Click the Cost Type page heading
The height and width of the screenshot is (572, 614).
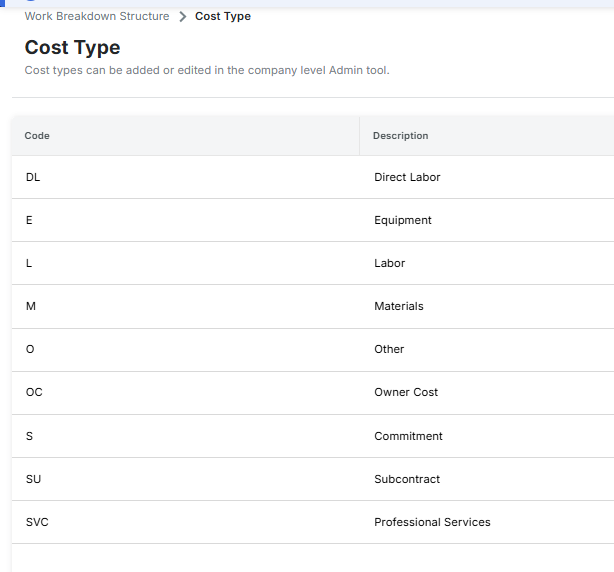pyautogui.click(x=72, y=48)
